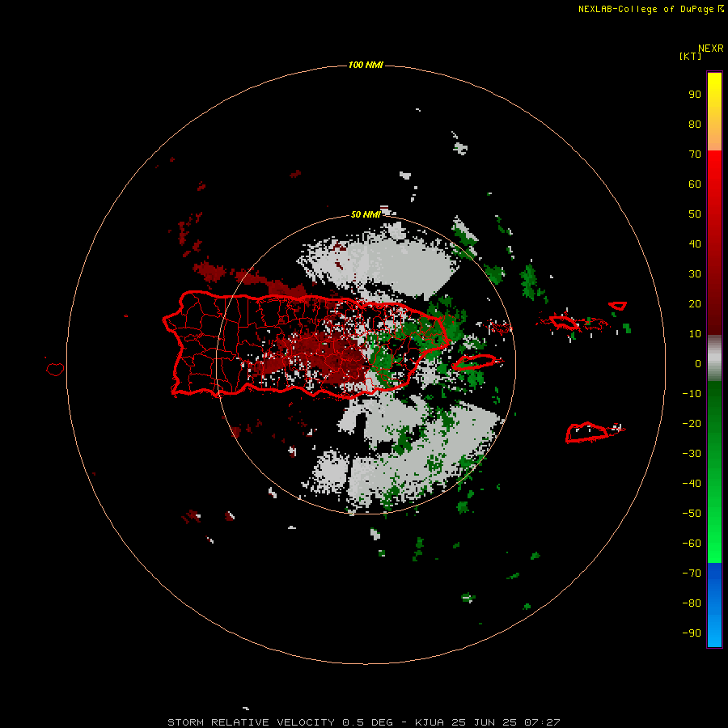Click the St. Croix island outline at lower right
Viewport: 728px width, 728px height.
point(587,432)
